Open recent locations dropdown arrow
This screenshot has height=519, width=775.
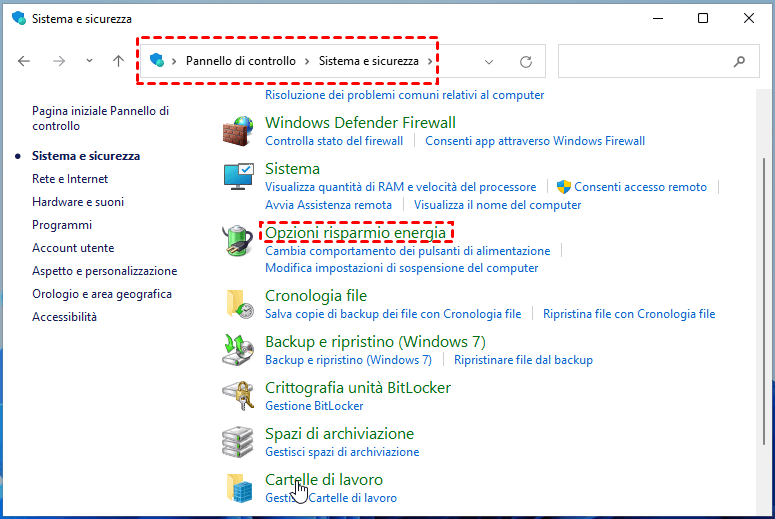[89, 61]
